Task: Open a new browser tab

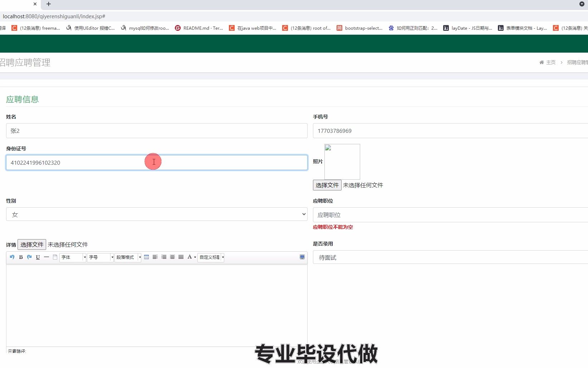Action: coord(49,4)
